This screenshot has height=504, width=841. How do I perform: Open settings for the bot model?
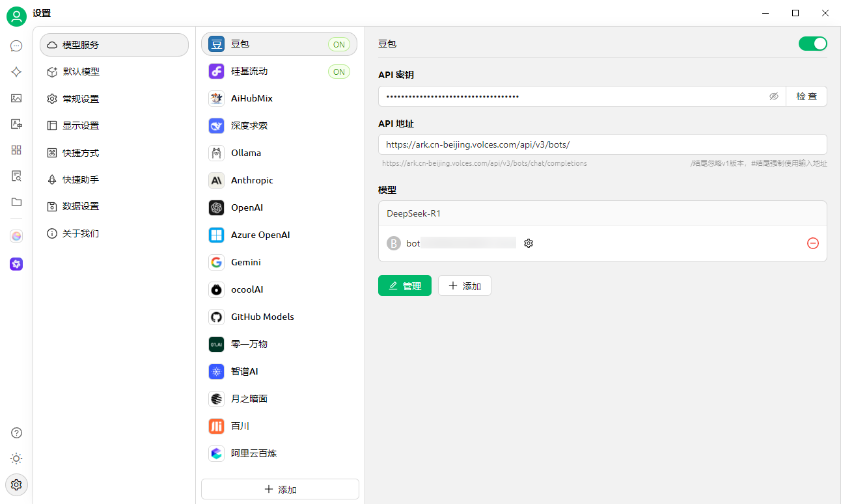click(x=529, y=243)
